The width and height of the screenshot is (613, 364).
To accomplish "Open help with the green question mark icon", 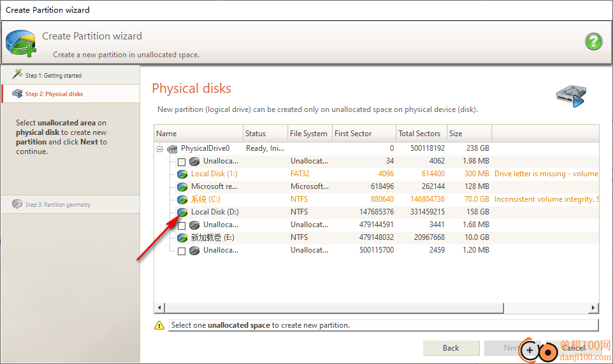I will 593,41.
